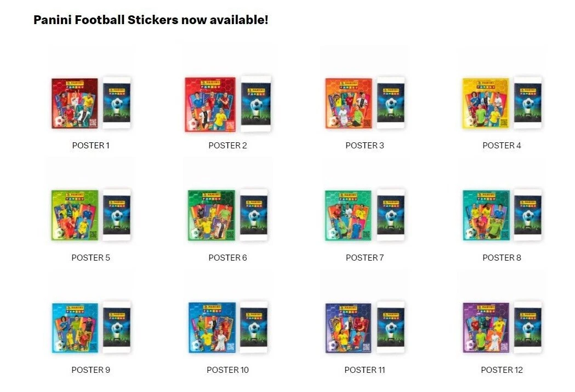Select the POSTER 11 dark purple sticker image
Screen dimensions: 575x392
point(365,327)
